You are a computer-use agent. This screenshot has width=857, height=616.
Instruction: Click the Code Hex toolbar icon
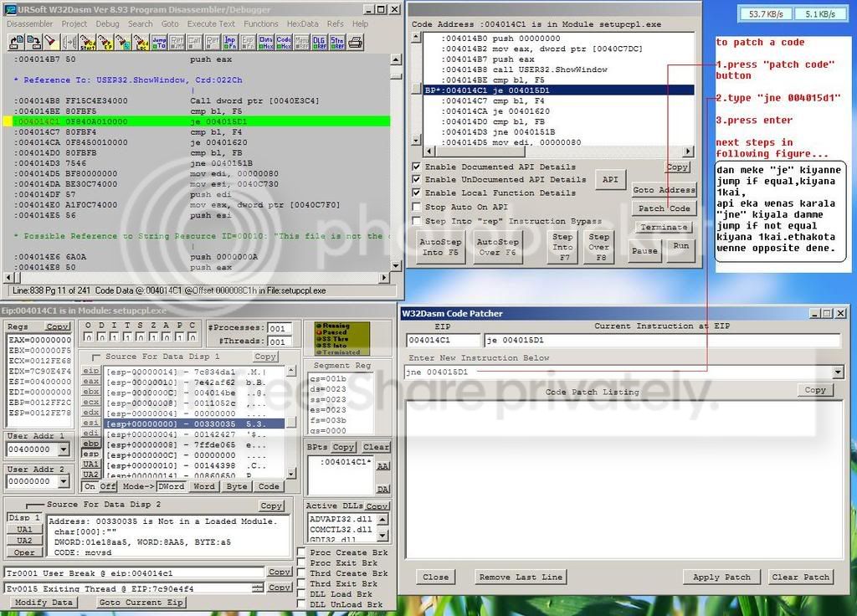(x=284, y=42)
